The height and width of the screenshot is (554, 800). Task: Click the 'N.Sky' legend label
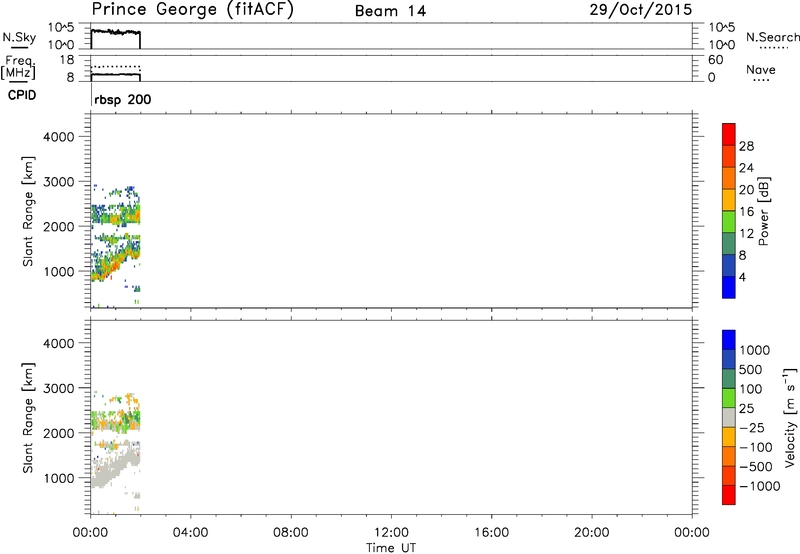coord(19,37)
